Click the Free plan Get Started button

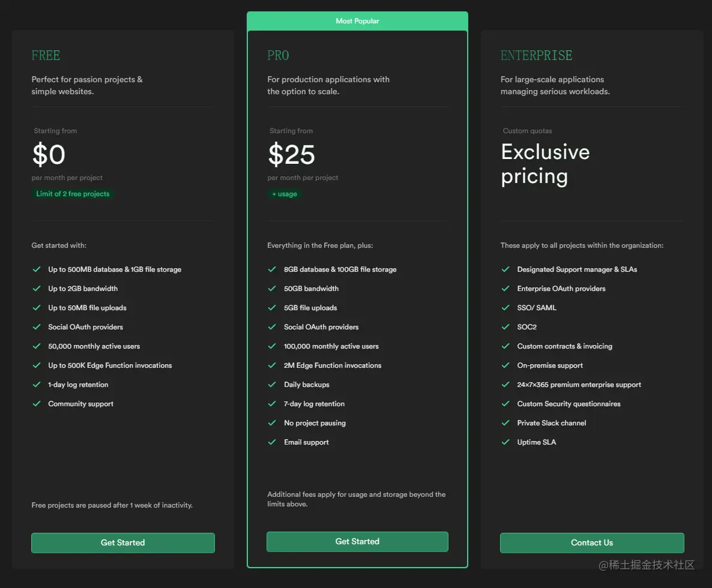(x=122, y=542)
